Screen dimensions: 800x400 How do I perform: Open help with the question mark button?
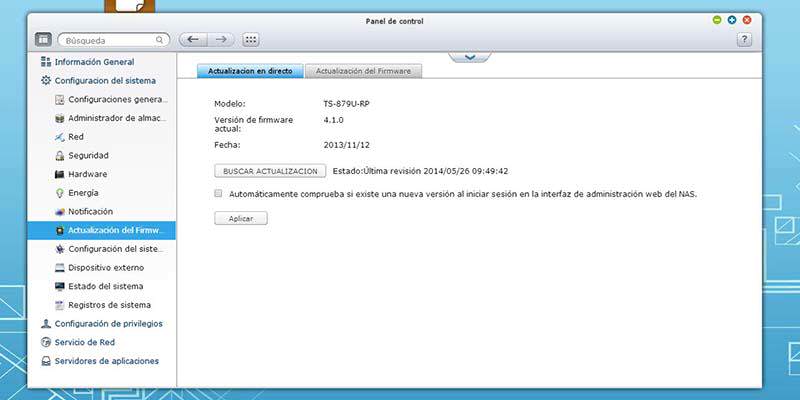pyautogui.click(x=744, y=40)
